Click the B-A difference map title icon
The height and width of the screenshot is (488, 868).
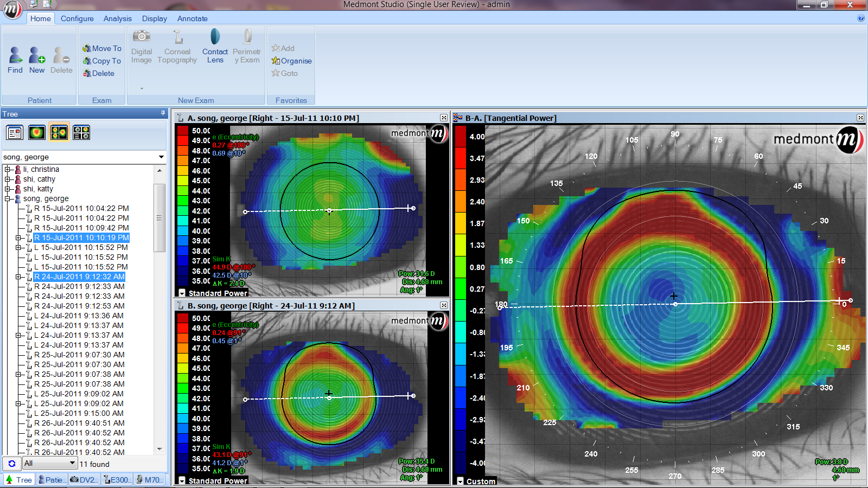click(458, 118)
